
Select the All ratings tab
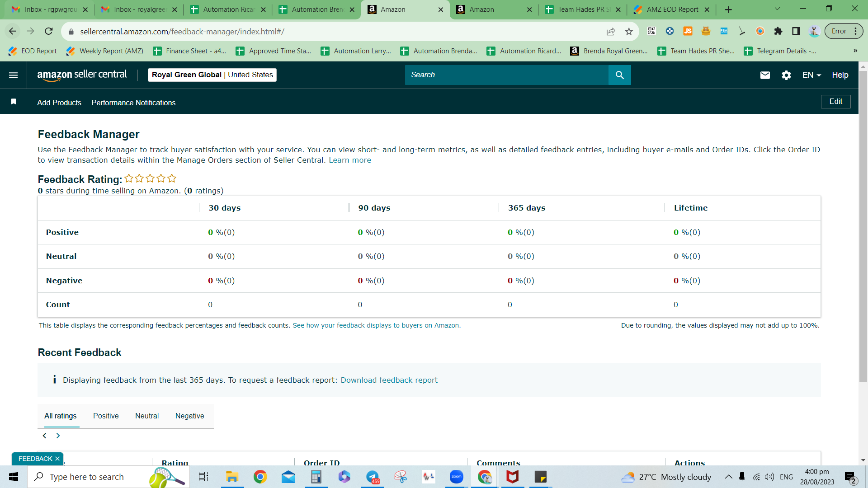coord(61,416)
